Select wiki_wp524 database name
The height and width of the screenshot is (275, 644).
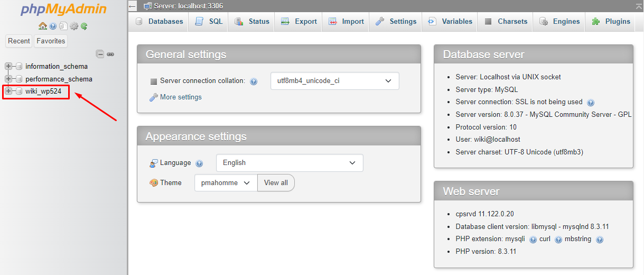click(44, 91)
